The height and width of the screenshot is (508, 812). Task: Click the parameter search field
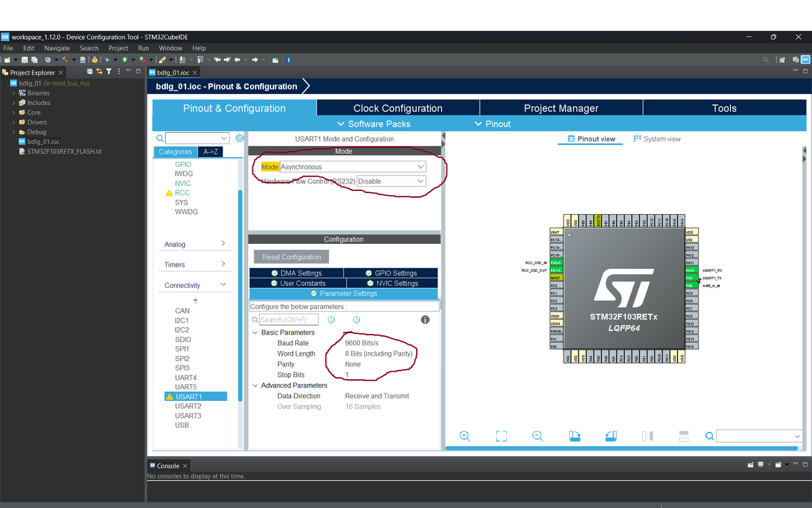coord(288,320)
